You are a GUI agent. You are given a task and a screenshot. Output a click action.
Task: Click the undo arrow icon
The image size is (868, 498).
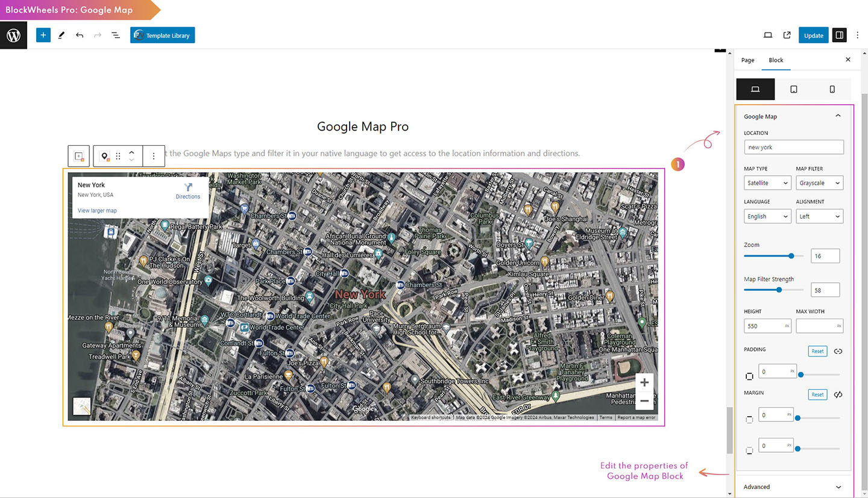[80, 36]
